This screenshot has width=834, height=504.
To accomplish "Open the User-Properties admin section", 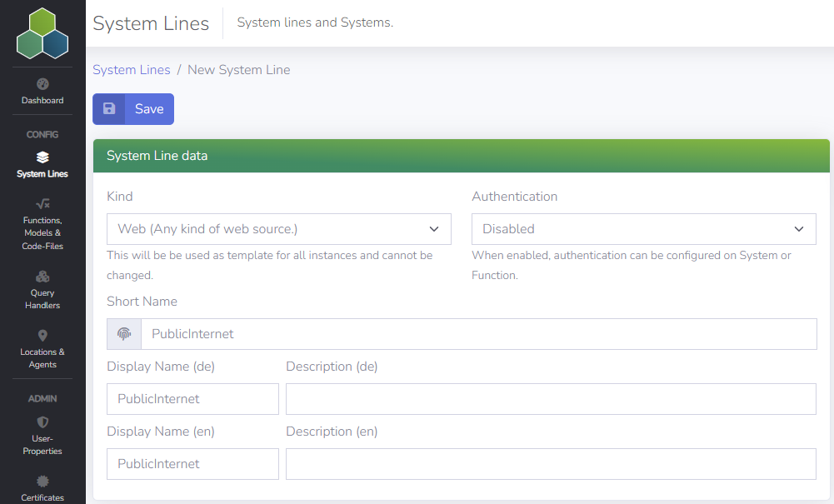I will click(42, 436).
